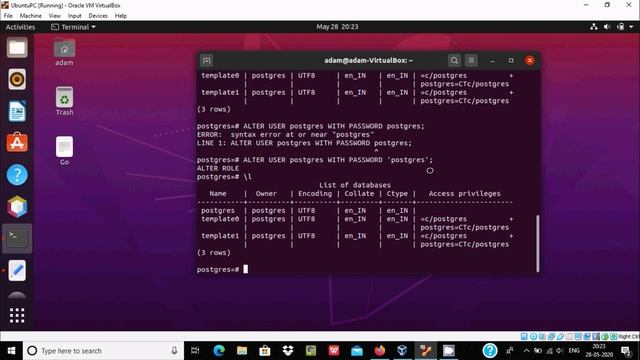Open Files from the Ubuntu dock
The width and height of the screenshot is (640, 360).
pyautogui.click(x=17, y=48)
